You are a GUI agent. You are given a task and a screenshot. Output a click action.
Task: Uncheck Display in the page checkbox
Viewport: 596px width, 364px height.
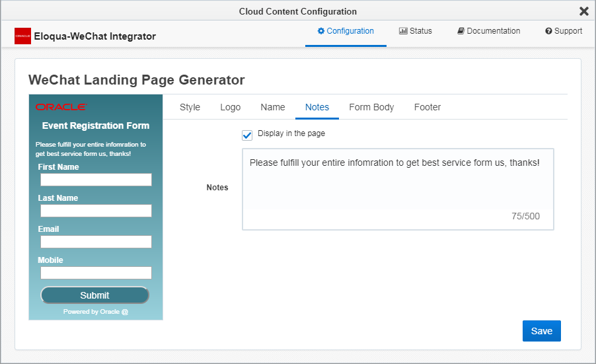point(247,135)
